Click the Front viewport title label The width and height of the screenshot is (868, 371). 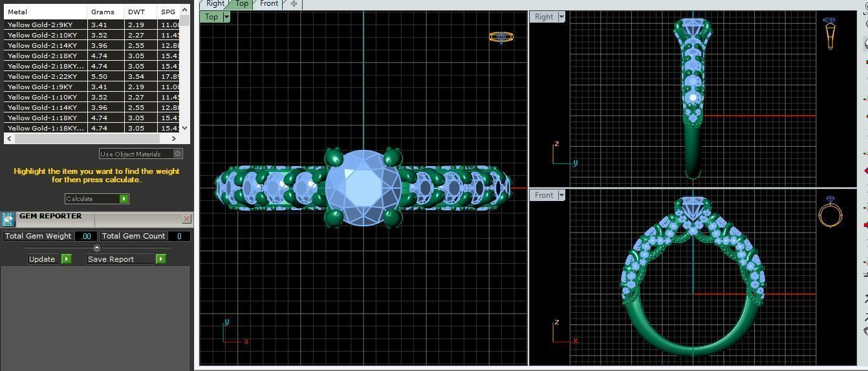(544, 195)
